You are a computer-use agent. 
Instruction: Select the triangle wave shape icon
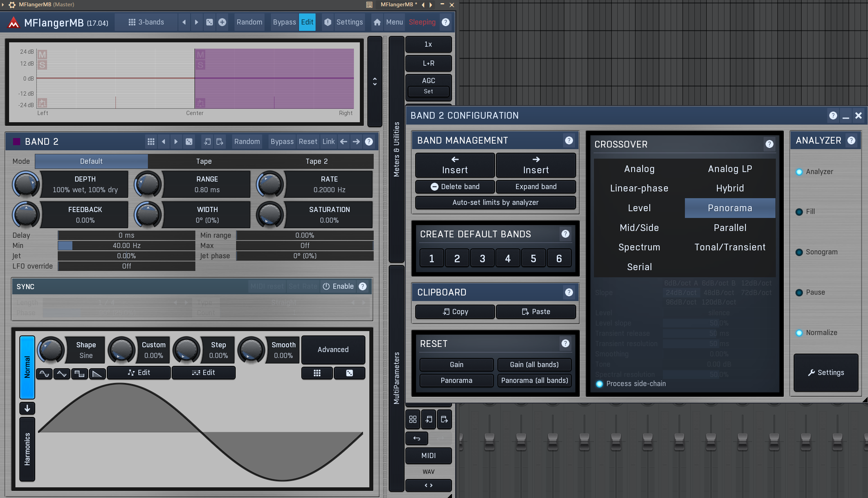pyautogui.click(x=62, y=373)
